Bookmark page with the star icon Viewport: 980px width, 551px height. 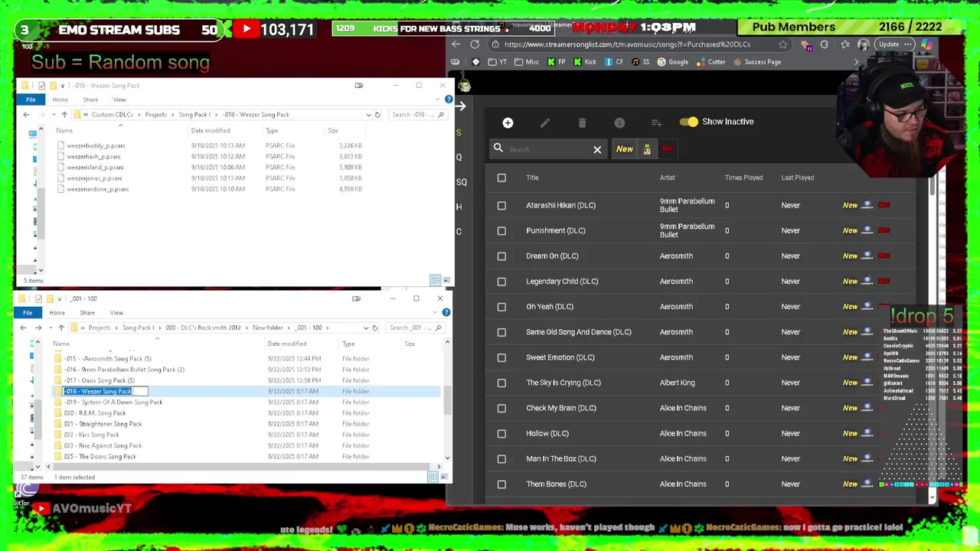[783, 44]
